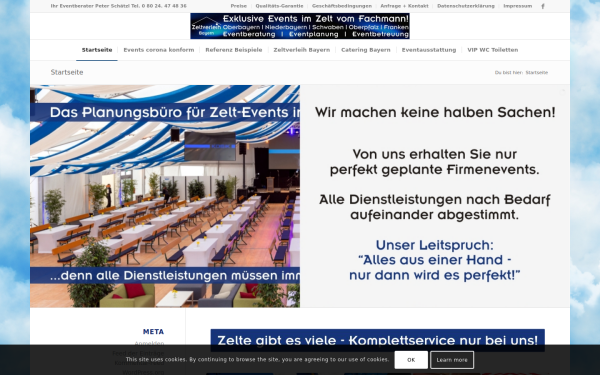Click the Startseite breadcrumb link

coord(536,73)
